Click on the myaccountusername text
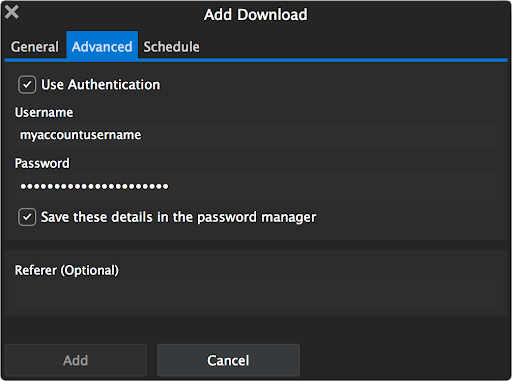Viewport: 512px width, 381px height. [80, 135]
